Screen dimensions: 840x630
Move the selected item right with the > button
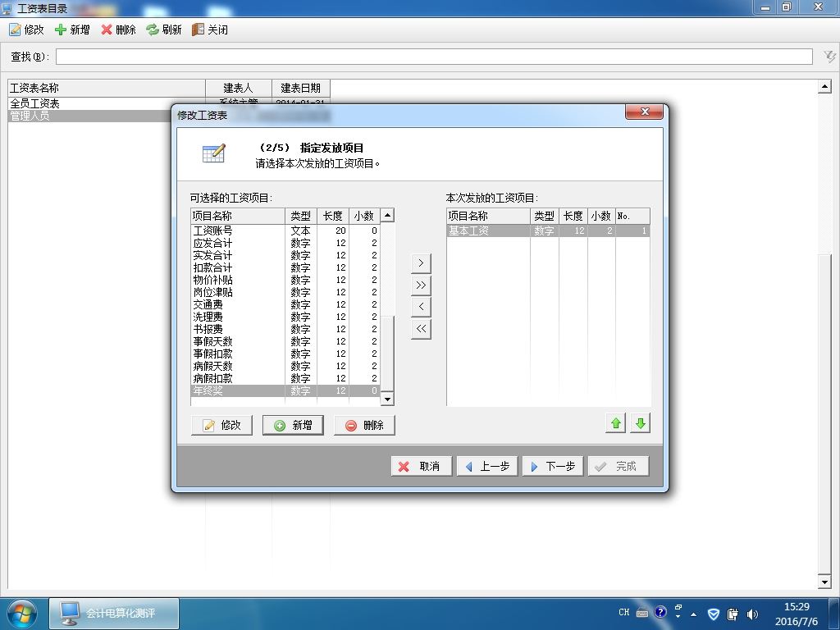[421, 263]
